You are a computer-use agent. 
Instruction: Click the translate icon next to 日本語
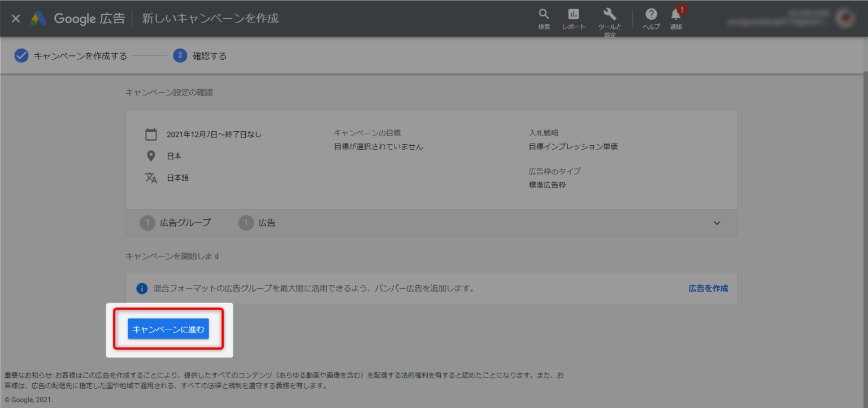click(151, 177)
